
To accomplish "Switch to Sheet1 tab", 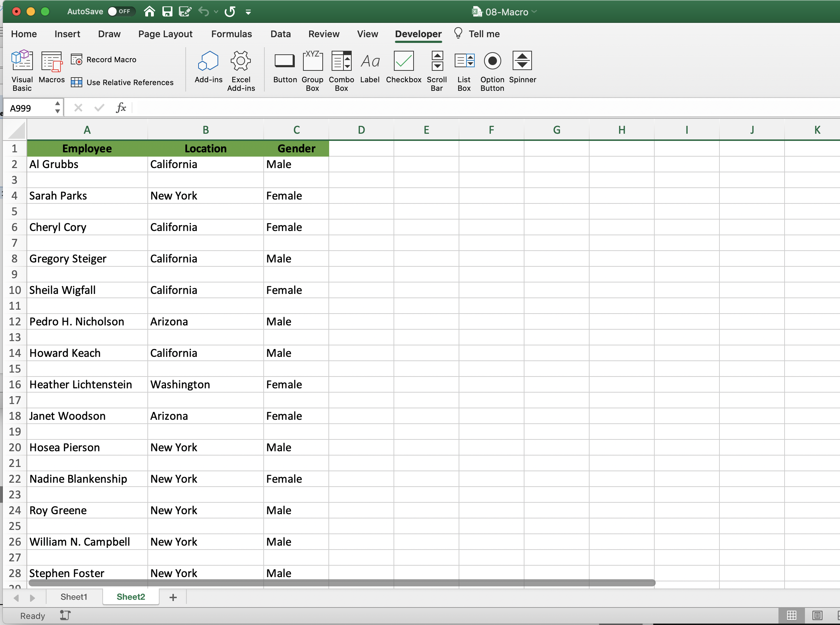I will [x=74, y=597].
